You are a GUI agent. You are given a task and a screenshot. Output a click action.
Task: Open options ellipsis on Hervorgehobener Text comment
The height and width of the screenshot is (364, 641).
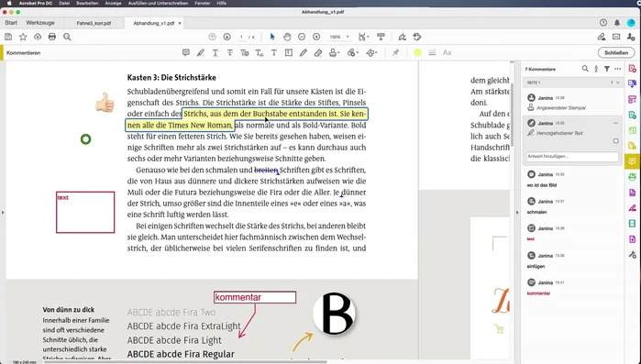click(615, 123)
